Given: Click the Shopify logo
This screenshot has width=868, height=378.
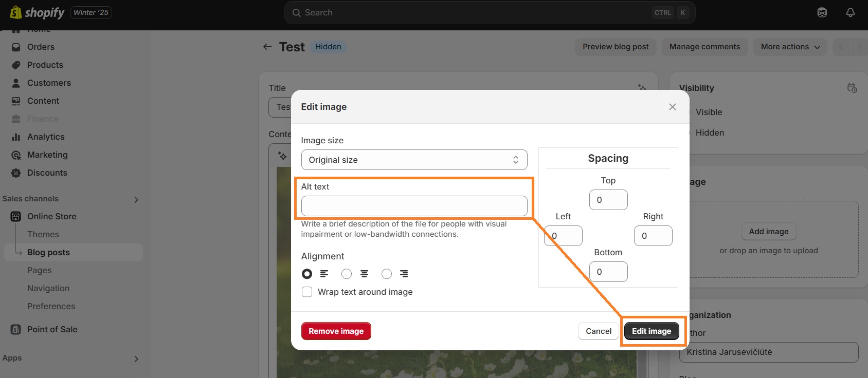Looking at the screenshot, I should click(x=37, y=12).
